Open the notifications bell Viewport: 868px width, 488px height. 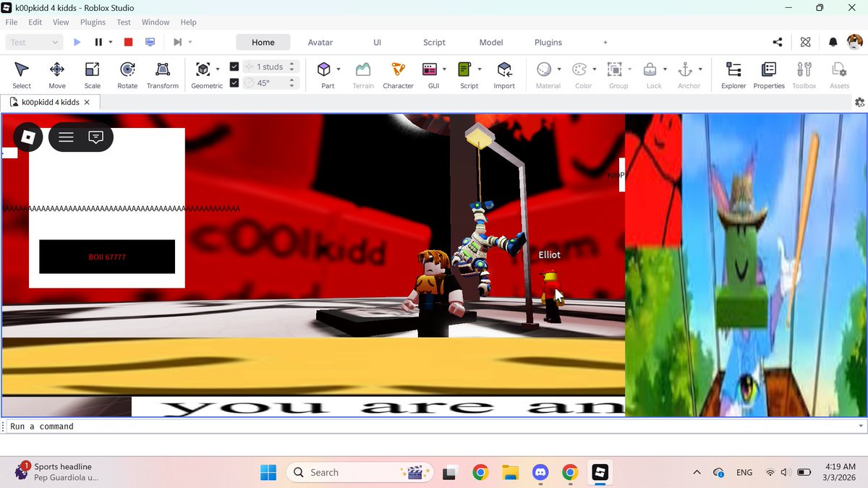coord(833,43)
